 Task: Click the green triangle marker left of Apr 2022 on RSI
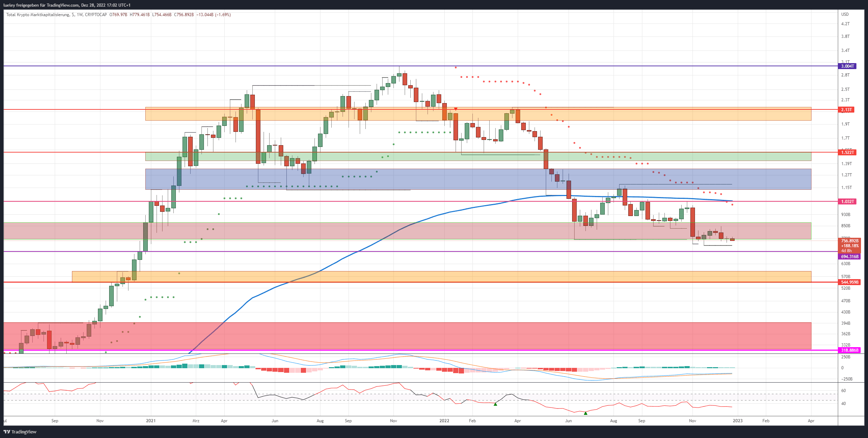(495, 404)
